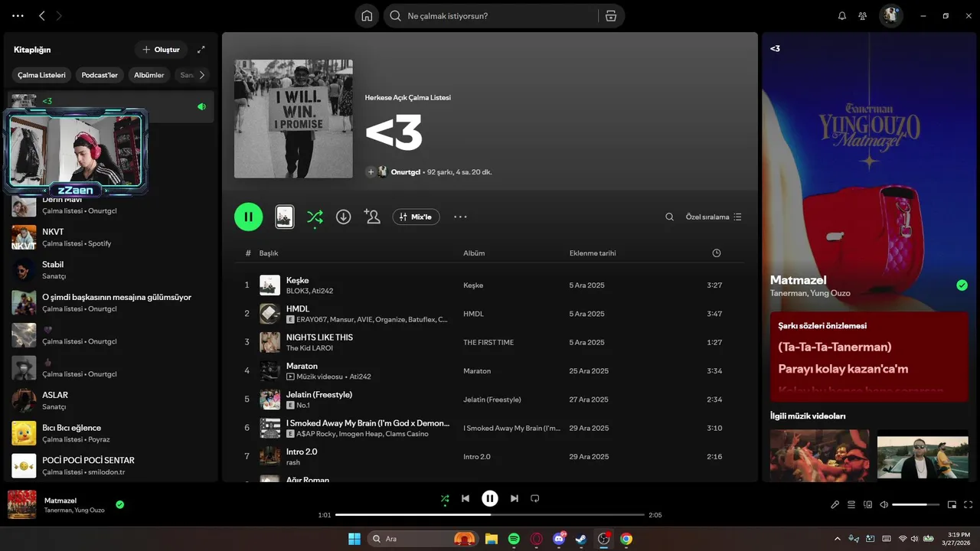This screenshot has width=980, height=551.
Task: Open the Maraton album link
Action: (x=477, y=371)
